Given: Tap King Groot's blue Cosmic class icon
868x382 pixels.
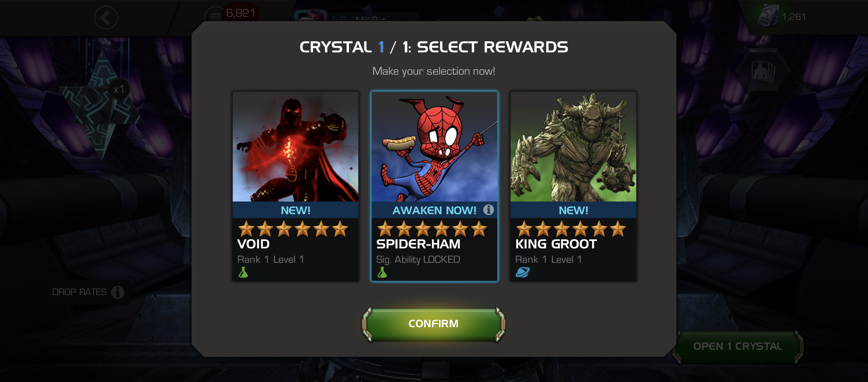Looking at the screenshot, I should click(x=522, y=272).
